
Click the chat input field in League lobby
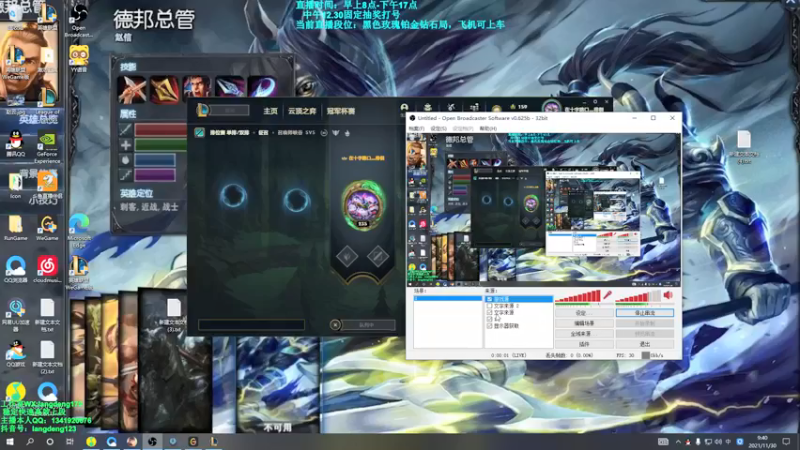[252, 324]
